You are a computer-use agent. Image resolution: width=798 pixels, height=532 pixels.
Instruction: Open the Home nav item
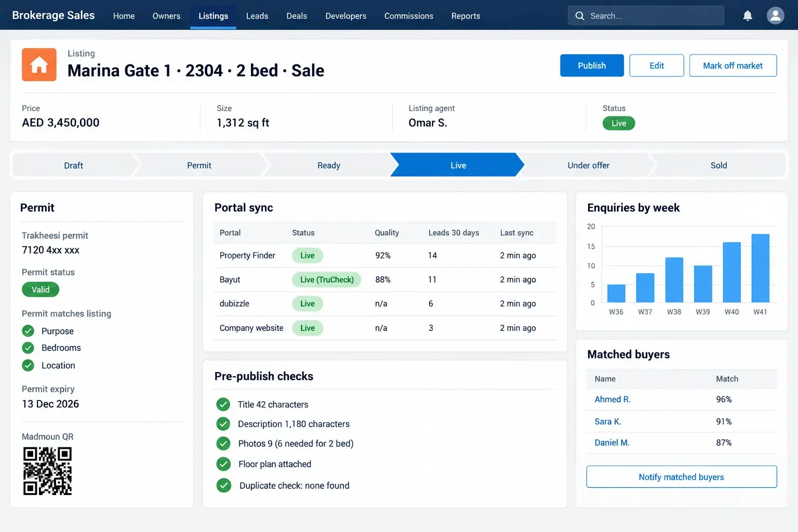pos(124,16)
